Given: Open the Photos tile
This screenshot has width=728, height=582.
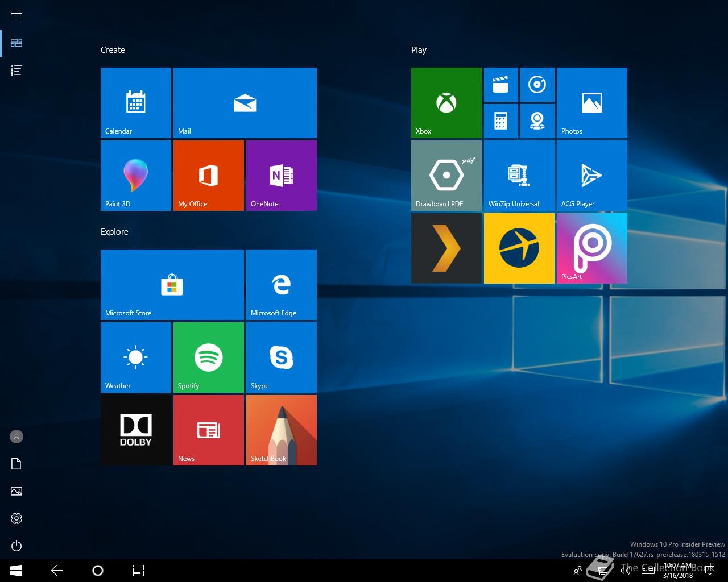Looking at the screenshot, I should 592,103.
